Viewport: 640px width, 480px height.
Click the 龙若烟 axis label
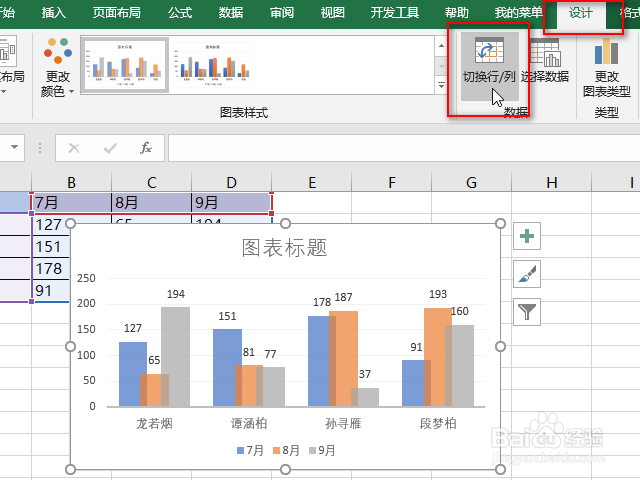(154, 423)
